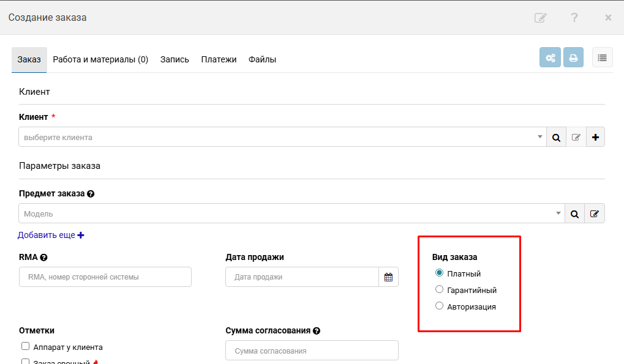Enable the Аппарат у клиента checkbox
The image size is (624, 364).
pyautogui.click(x=26, y=347)
